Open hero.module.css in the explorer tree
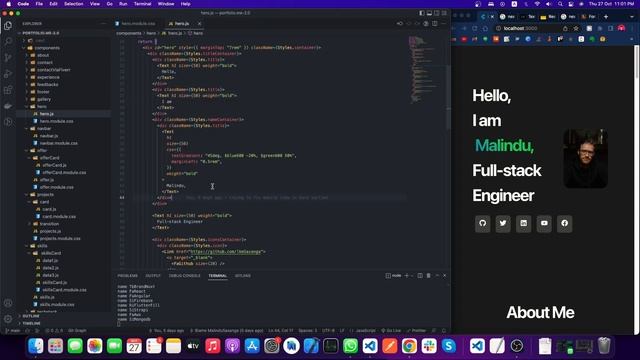640x360 pixels. tap(57, 121)
